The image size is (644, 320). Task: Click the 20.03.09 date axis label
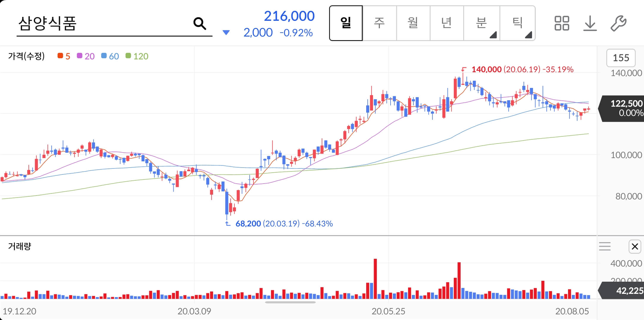tap(194, 311)
